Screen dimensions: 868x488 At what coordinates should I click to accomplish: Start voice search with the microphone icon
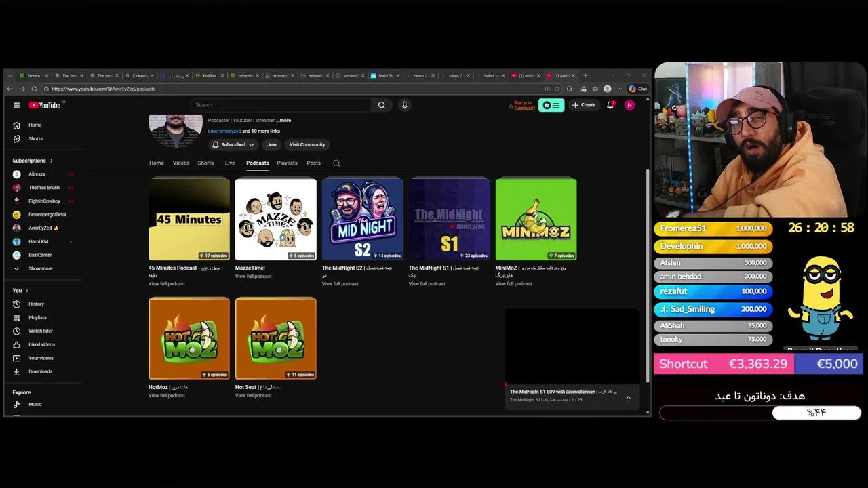point(404,105)
